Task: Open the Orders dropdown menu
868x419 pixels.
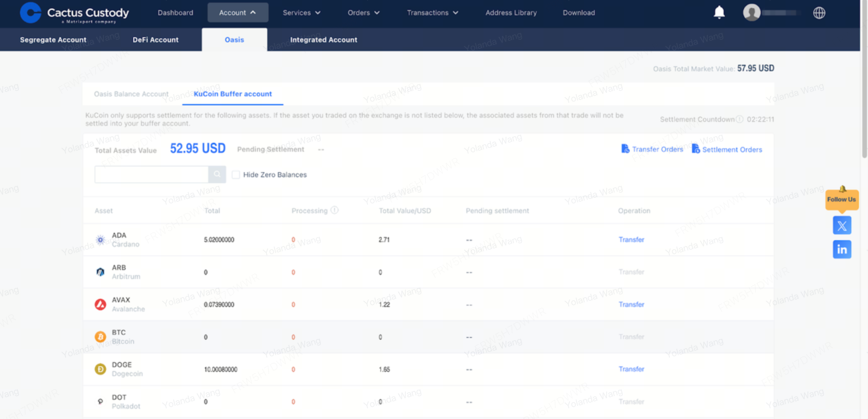Action: pyautogui.click(x=363, y=13)
